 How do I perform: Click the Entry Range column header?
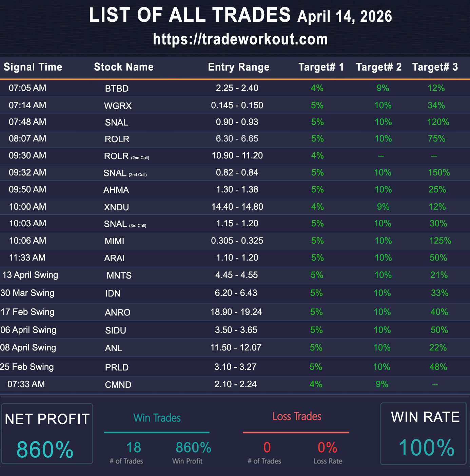click(238, 67)
